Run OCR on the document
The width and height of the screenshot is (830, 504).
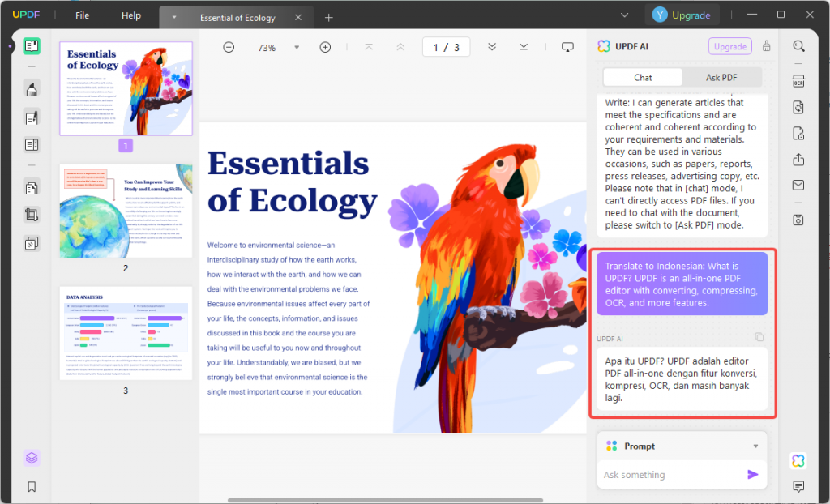(x=798, y=80)
